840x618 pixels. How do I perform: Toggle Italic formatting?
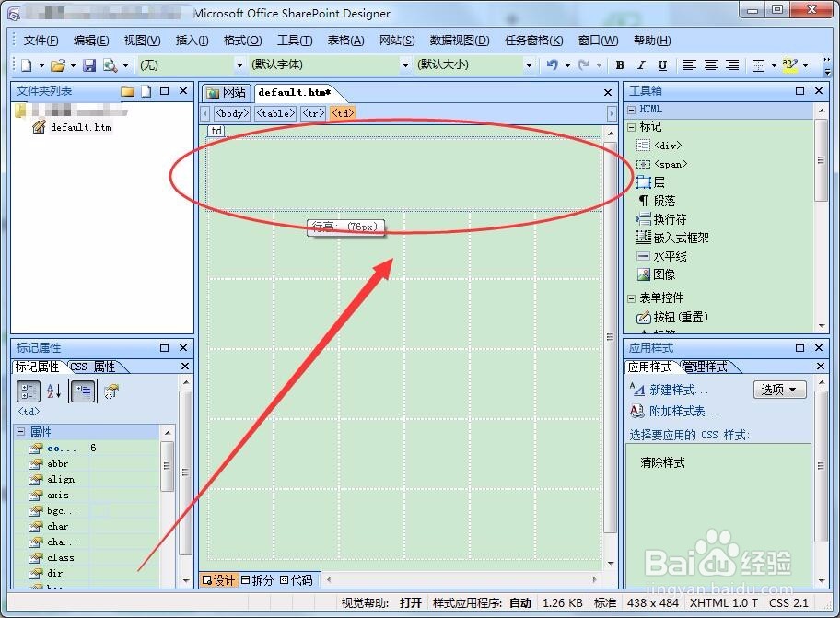click(x=641, y=64)
